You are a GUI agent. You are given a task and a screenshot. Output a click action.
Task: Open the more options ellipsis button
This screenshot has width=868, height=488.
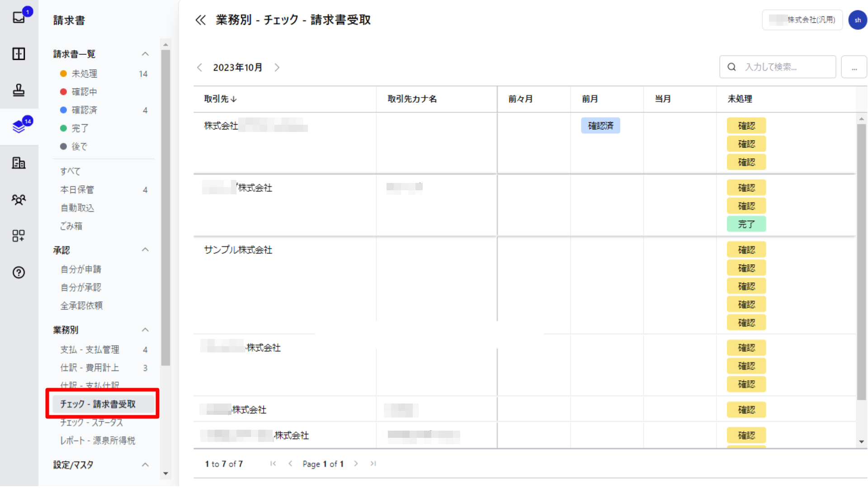pos(854,67)
